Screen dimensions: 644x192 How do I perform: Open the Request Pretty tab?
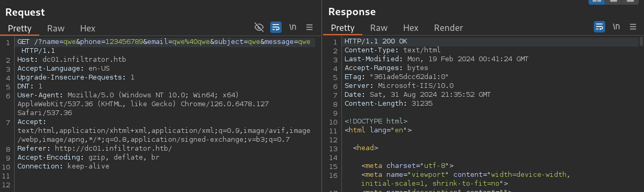(20, 28)
